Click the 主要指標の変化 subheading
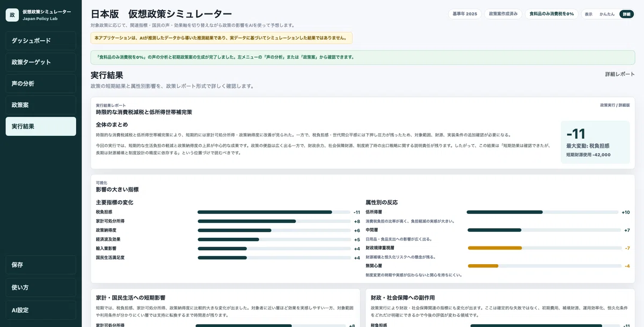Viewport: 644px width, 327px height. (114, 202)
